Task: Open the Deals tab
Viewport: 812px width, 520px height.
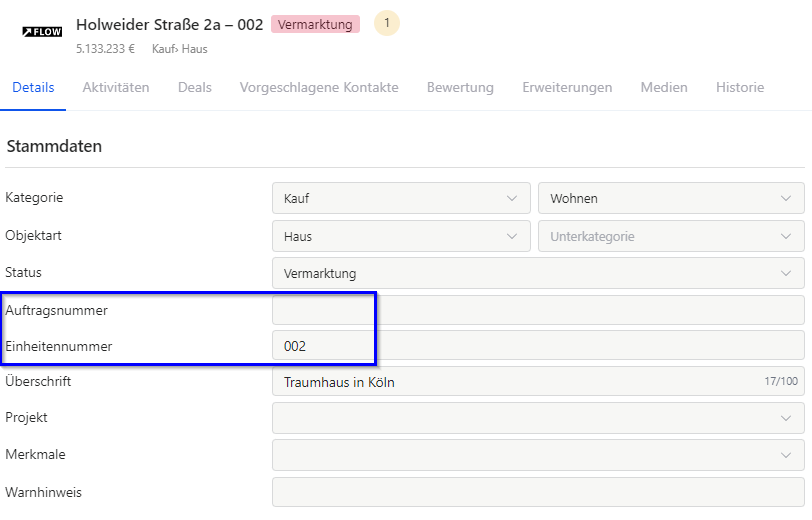Action: pyautogui.click(x=195, y=88)
